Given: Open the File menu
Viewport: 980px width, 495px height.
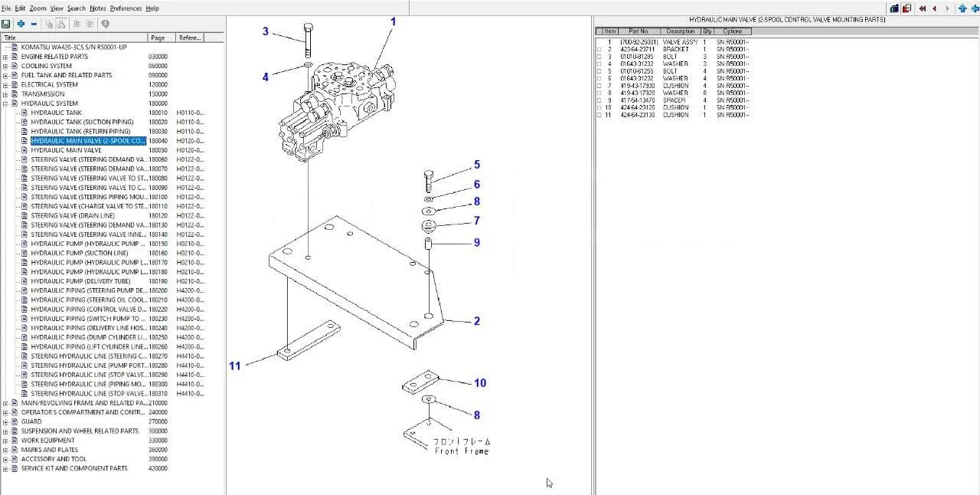Looking at the screenshot, I should [6, 8].
